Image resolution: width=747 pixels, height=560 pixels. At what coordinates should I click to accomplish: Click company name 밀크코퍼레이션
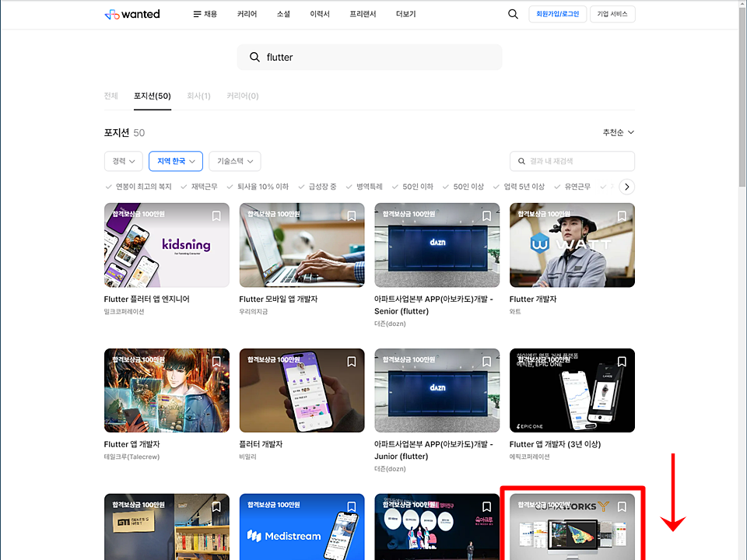pos(124,311)
